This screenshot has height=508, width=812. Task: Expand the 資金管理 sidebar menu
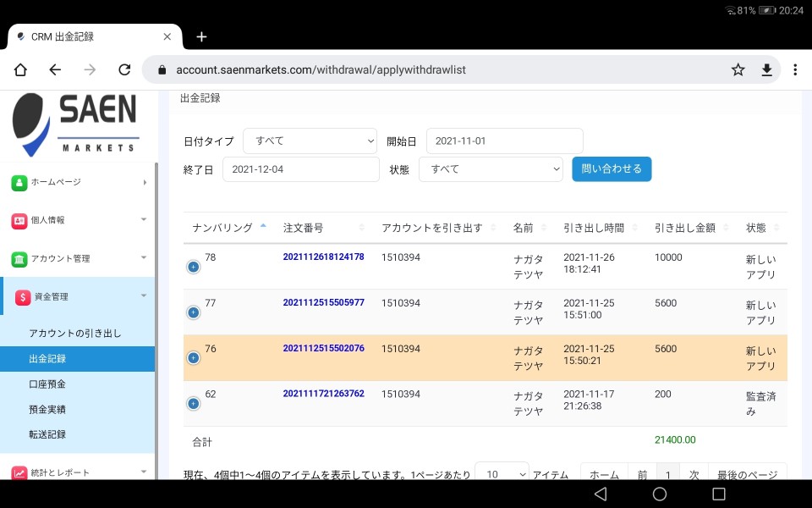point(78,296)
